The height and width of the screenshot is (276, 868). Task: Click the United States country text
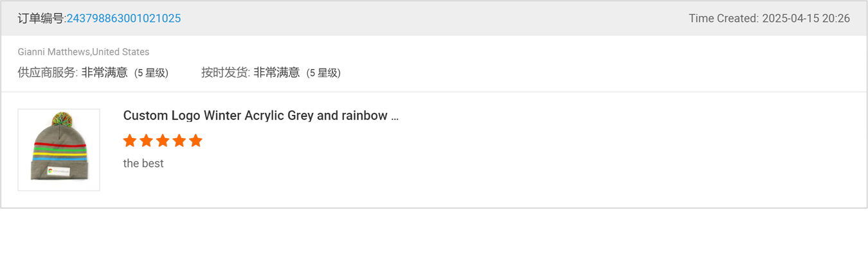(x=121, y=52)
